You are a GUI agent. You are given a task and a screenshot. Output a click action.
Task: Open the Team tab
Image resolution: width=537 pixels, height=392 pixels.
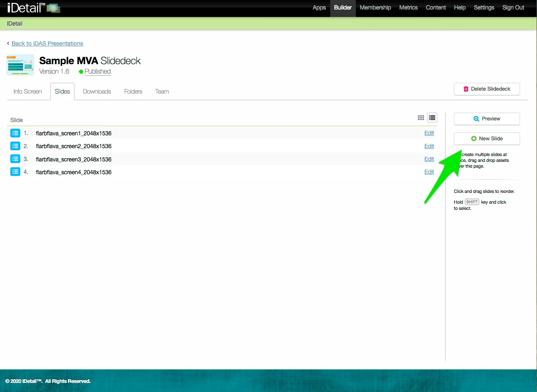[162, 91]
